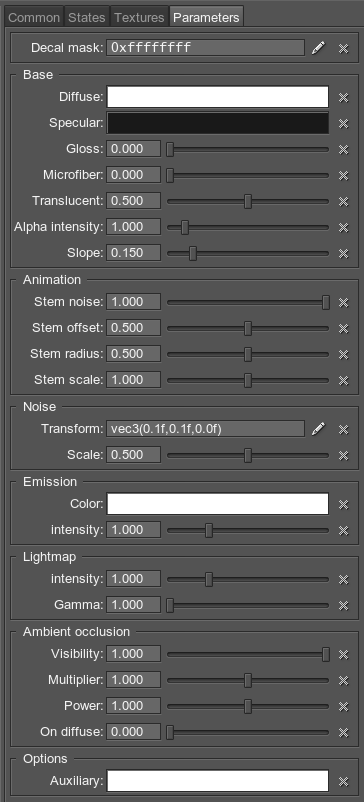Click the X icon next to Lightmap Gamma
Image resolution: width=364 pixels, height=802 pixels.
pos(344,606)
